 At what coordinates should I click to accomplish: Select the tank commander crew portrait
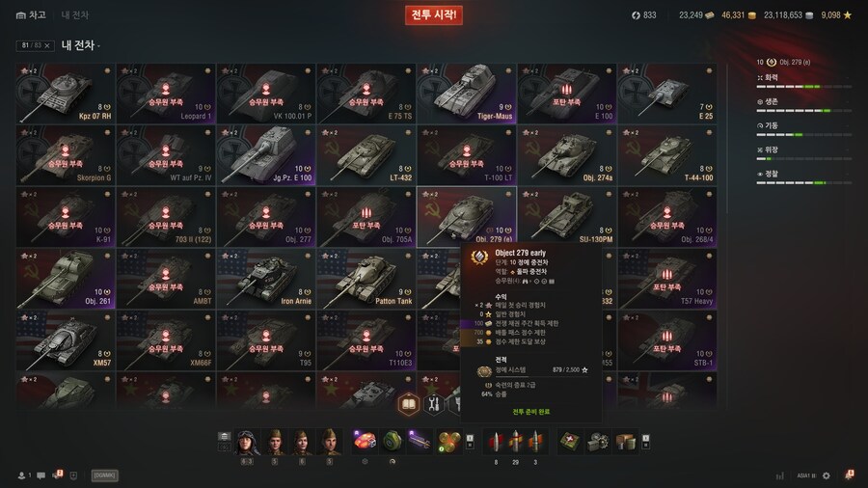[246, 442]
